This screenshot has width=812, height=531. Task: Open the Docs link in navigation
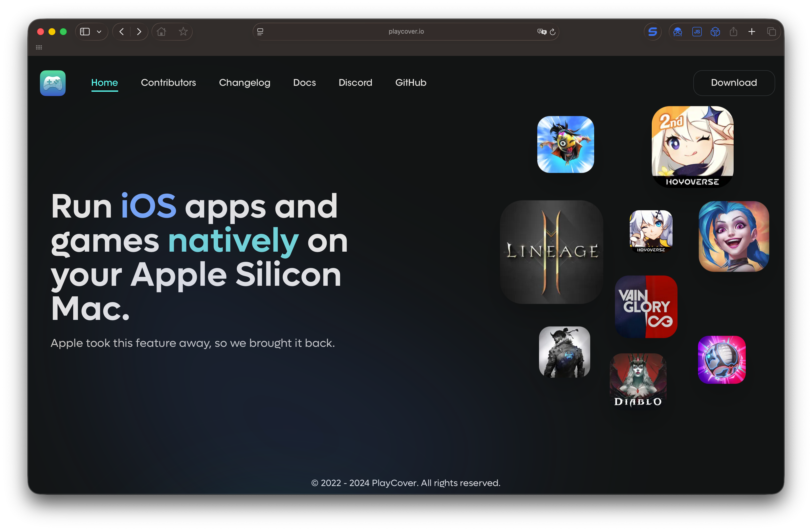click(304, 83)
